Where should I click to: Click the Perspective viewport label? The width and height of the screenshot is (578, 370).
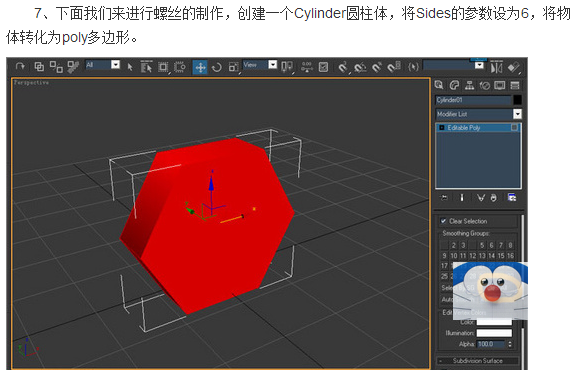click(x=31, y=83)
